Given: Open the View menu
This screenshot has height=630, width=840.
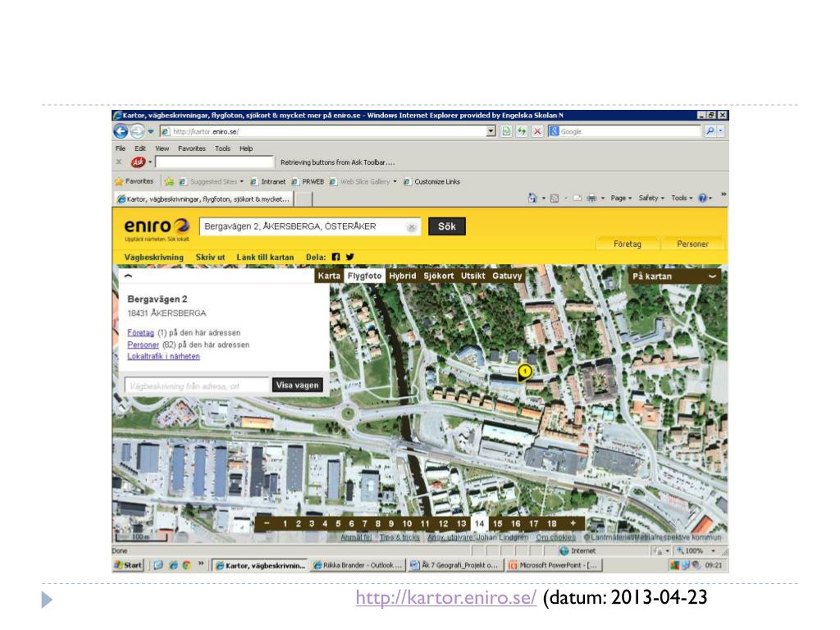Looking at the screenshot, I should coord(162,148).
